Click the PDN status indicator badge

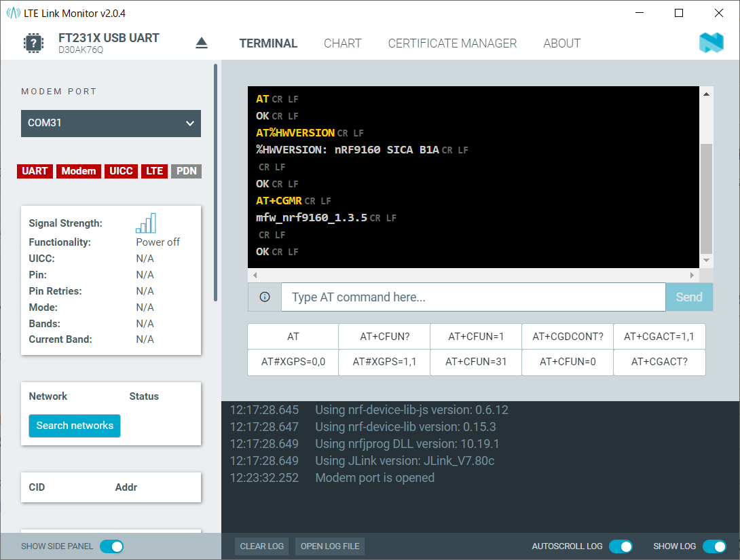coord(187,171)
